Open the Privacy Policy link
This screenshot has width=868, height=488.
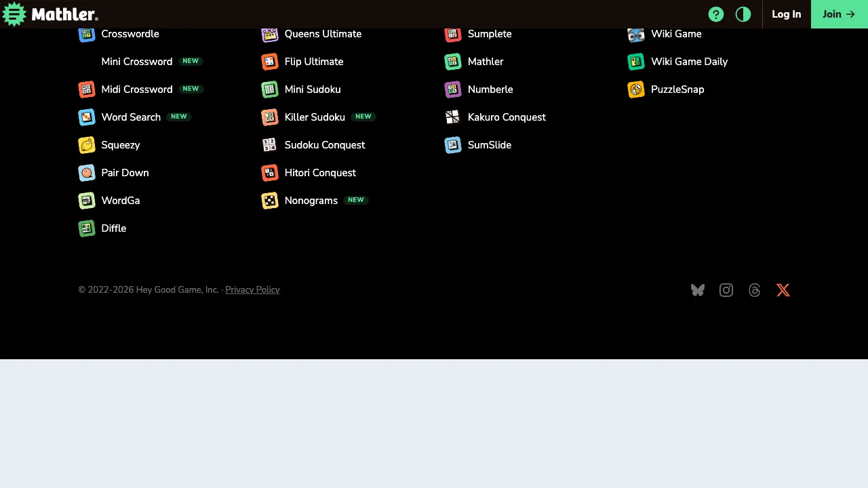pos(252,290)
